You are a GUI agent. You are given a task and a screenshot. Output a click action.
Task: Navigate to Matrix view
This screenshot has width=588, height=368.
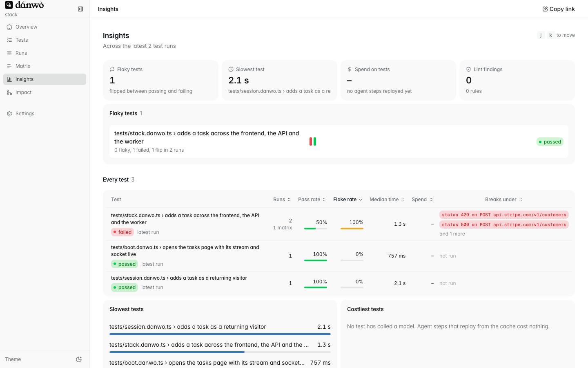[45, 66]
